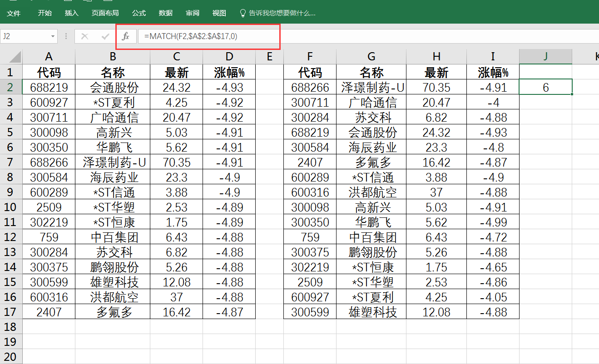Select column C header

[x=176, y=57]
